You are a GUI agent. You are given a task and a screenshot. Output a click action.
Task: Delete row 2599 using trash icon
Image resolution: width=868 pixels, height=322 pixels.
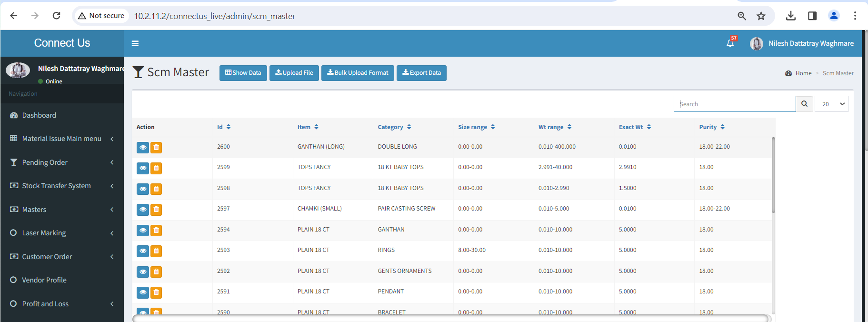[x=156, y=168]
